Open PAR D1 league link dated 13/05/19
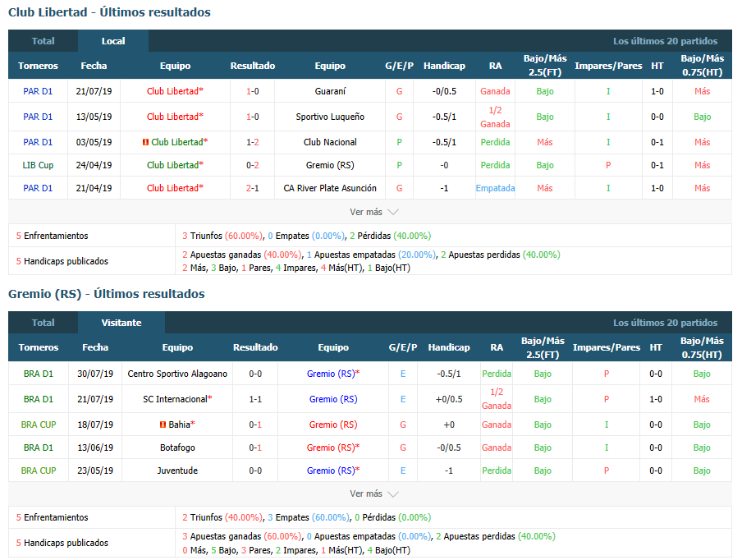742x560 pixels. [38, 117]
